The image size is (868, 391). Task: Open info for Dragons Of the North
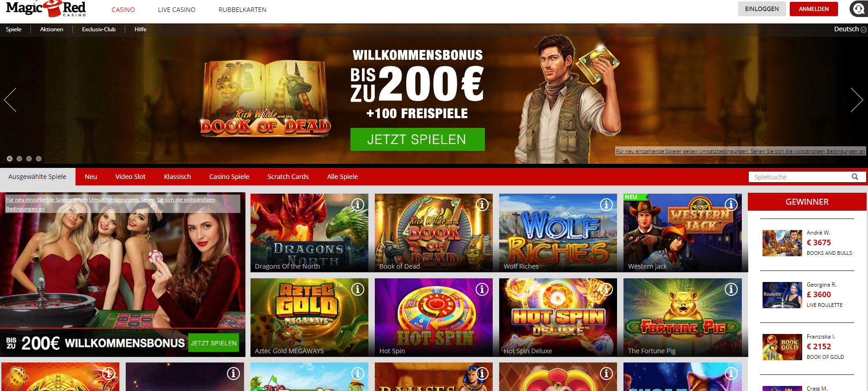pos(358,205)
